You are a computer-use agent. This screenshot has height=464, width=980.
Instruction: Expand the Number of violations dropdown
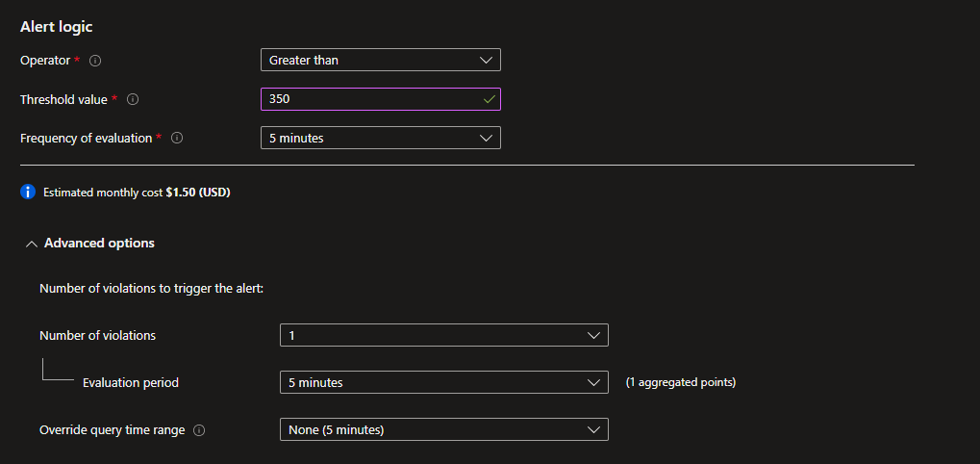443,335
